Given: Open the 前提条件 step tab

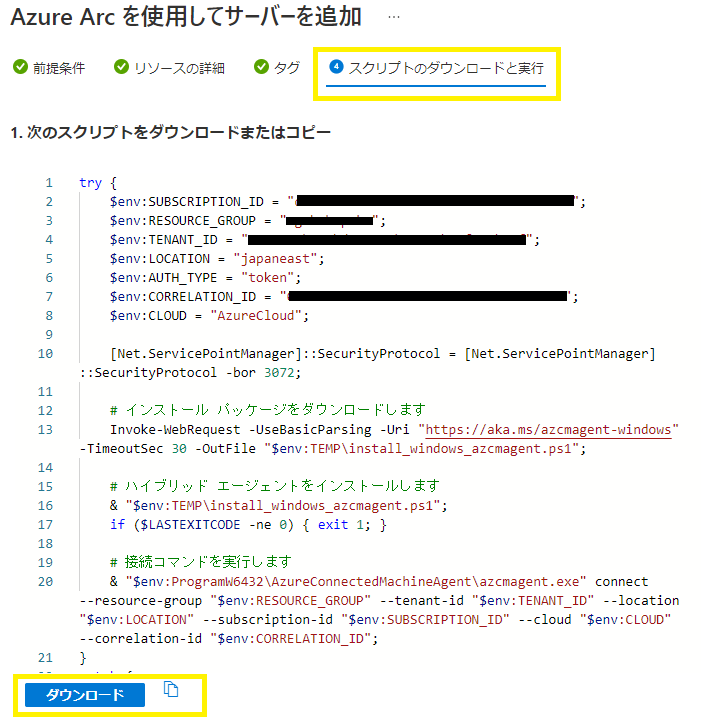Looking at the screenshot, I should [49, 68].
